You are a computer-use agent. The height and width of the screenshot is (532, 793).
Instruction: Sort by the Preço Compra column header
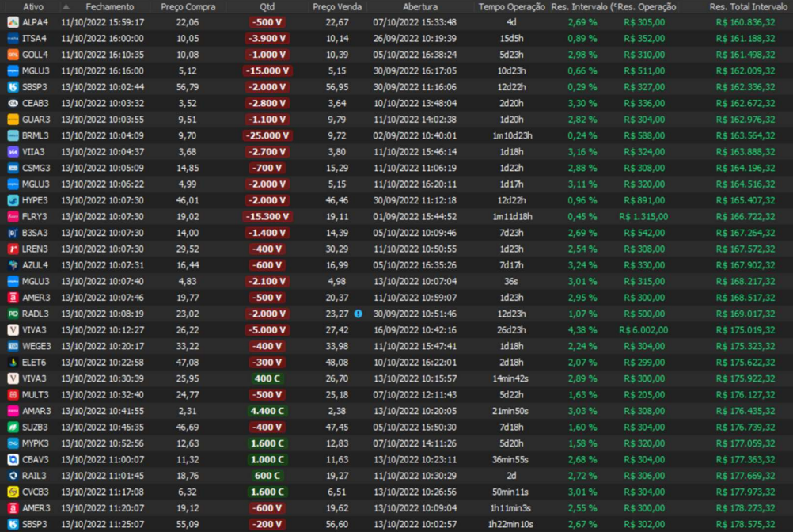(187, 6)
